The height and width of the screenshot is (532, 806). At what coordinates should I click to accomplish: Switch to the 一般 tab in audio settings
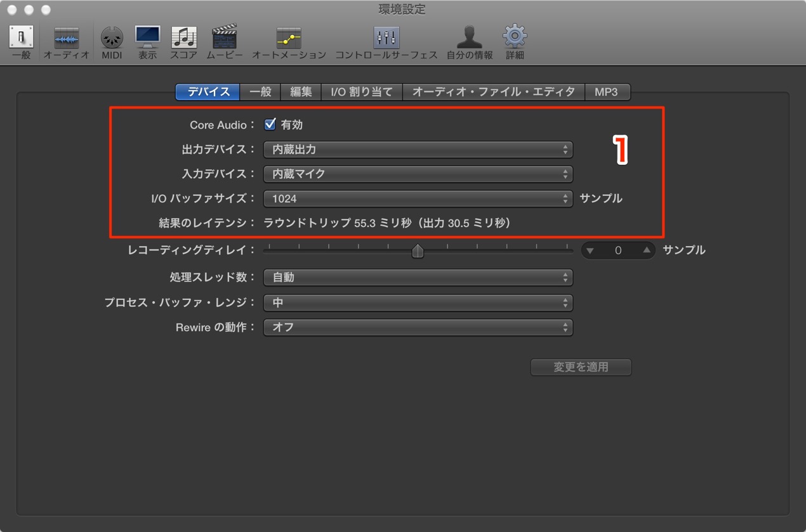point(260,92)
